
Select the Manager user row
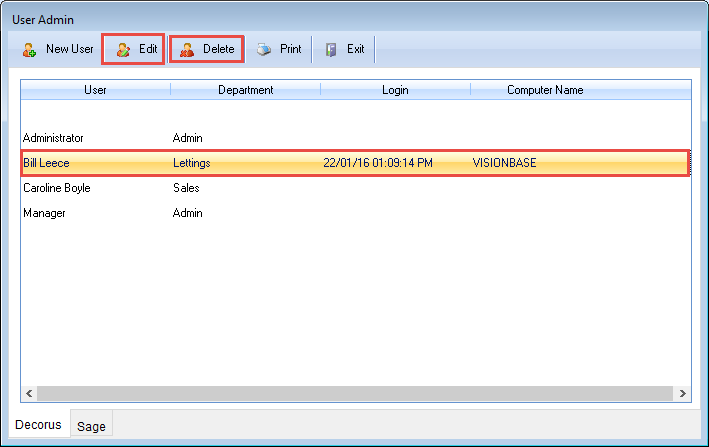coord(356,213)
